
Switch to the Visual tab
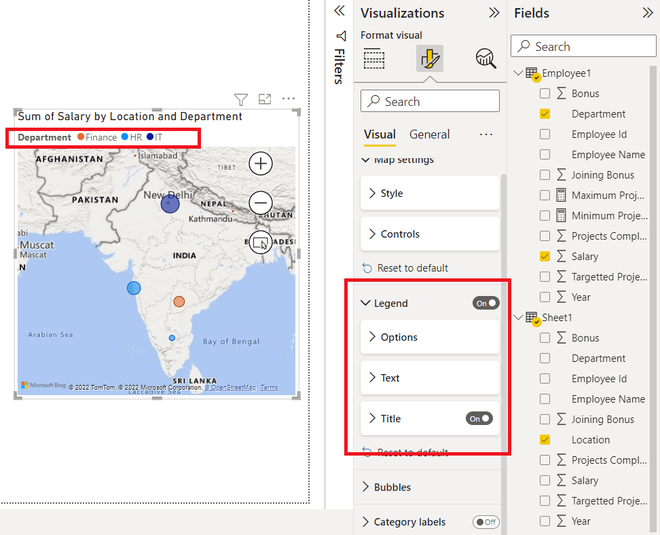pyautogui.click(x=380, y=135)
